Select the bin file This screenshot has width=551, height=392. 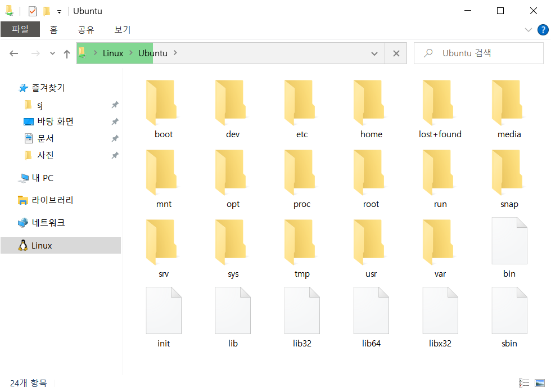[509, 248]
